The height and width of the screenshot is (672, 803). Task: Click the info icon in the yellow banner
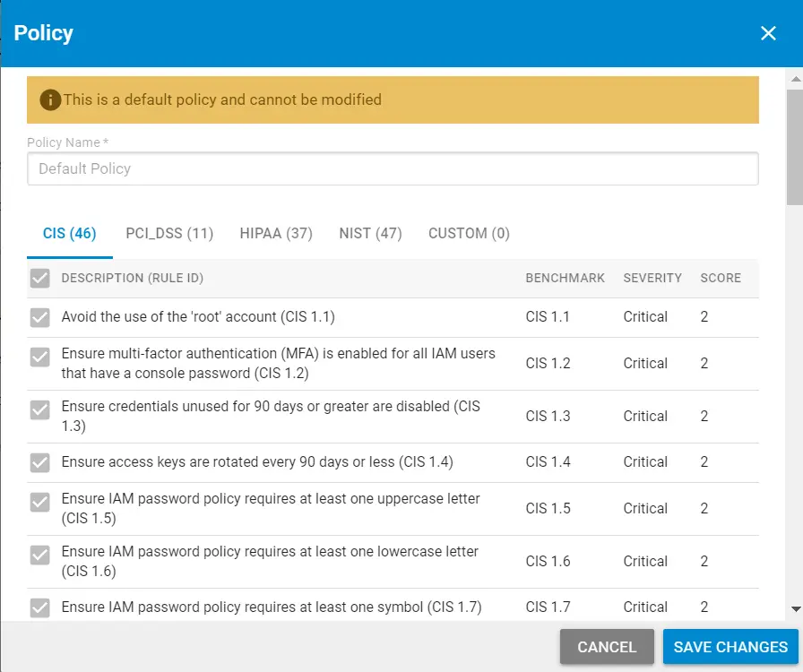coord(50,99)
